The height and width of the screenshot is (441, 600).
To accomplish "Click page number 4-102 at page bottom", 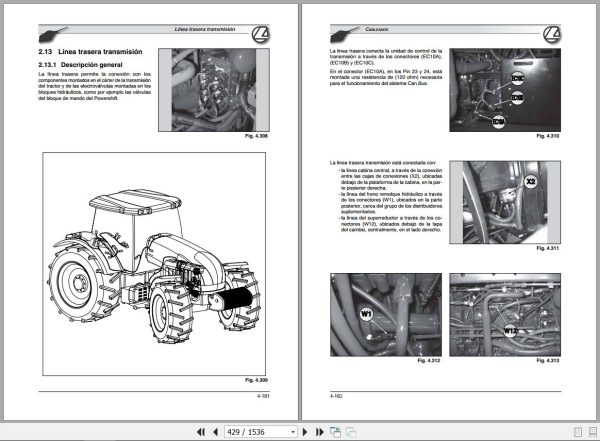I will coord(336,396).
